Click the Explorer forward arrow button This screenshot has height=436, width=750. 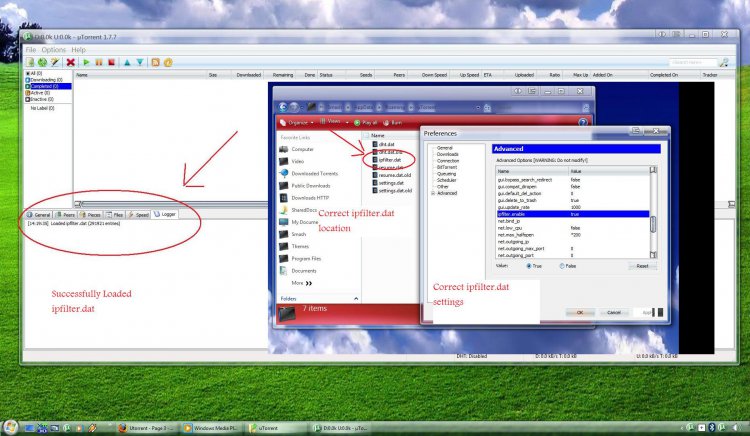pos(295,107)
